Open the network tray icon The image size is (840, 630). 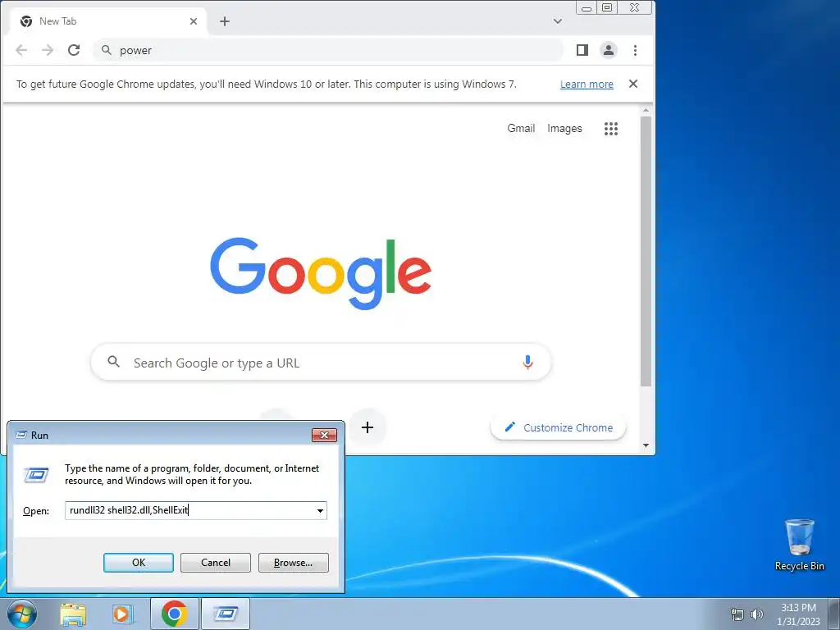pyautogui.click(x=737, y=614)
